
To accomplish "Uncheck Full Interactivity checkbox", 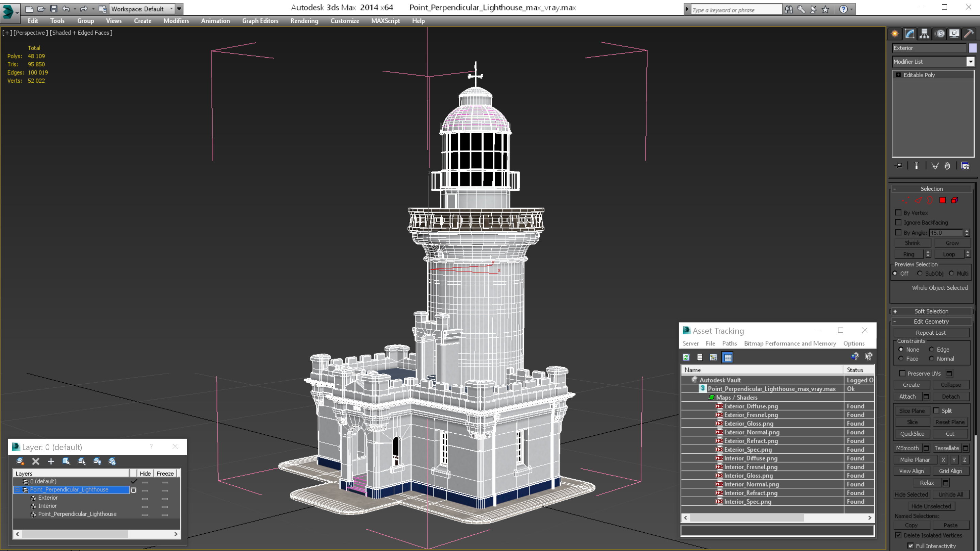I will click(x=910, y=546).
